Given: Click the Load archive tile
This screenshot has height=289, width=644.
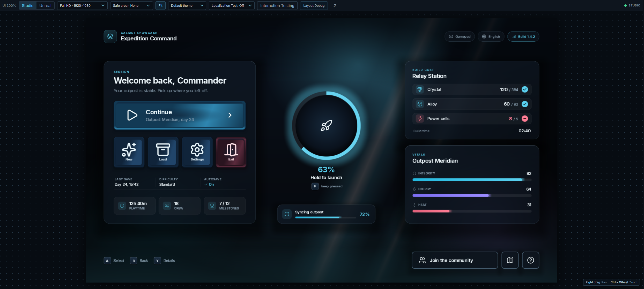Looking at the screenshot, I should (163, 152).
